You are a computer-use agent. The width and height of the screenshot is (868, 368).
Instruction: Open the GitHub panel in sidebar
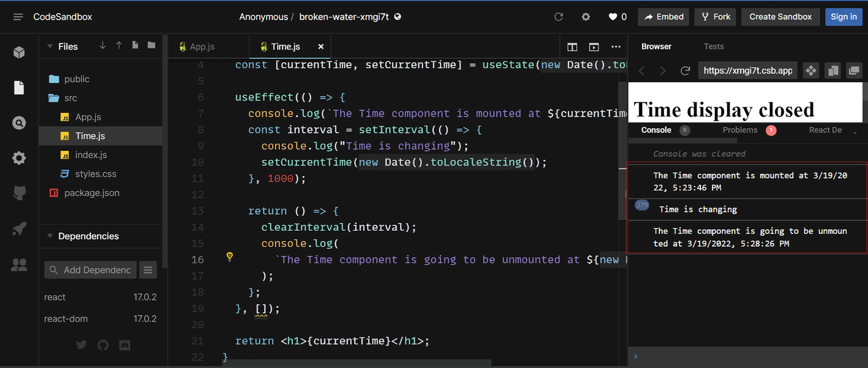point(19,193)
